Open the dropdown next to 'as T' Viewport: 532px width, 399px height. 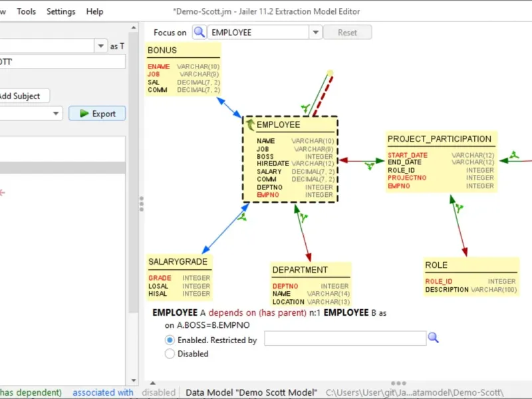click(100, 46)
